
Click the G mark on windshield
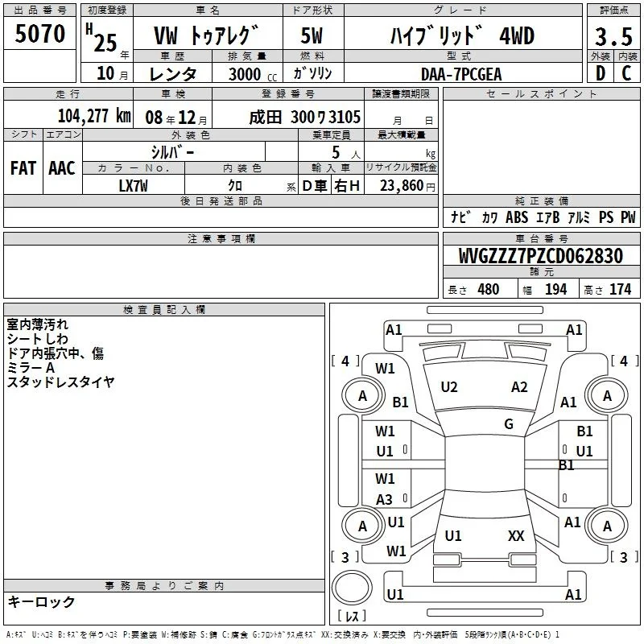[509, 424]
